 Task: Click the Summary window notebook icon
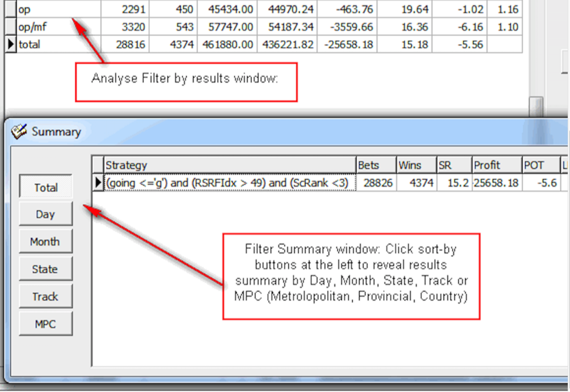[19, 132]
